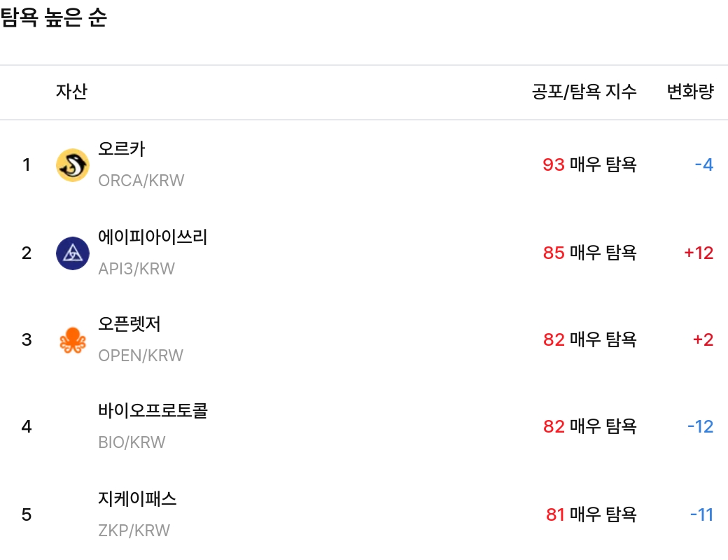
Task: Click the 자산 column header
Action: 73,92
